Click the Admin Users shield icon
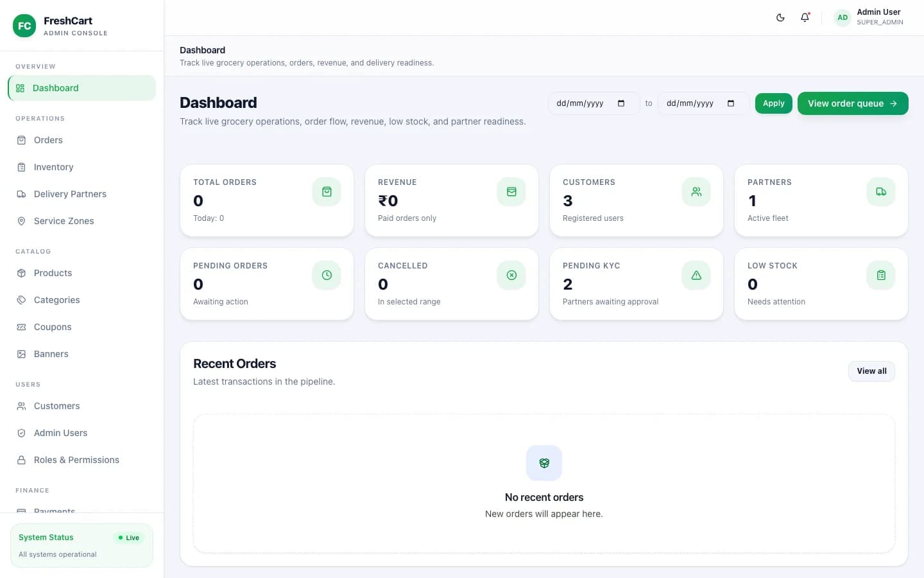The image size is (924, 578). pyautogui.click(x=21, y=433)
